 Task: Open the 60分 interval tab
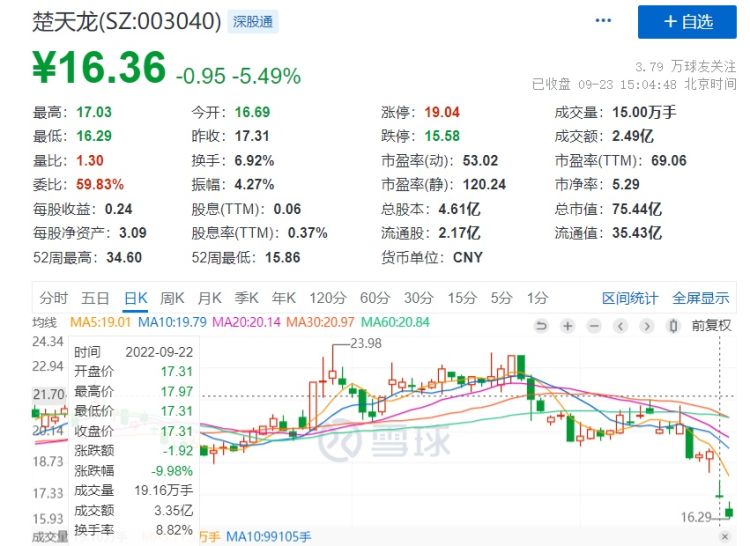[375, 298]
